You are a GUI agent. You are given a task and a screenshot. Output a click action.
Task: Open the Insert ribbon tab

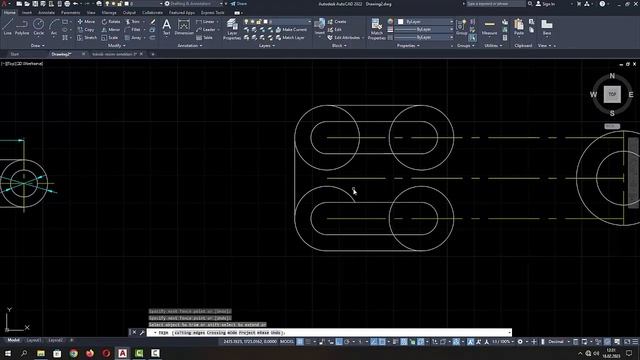pos(27,13)
